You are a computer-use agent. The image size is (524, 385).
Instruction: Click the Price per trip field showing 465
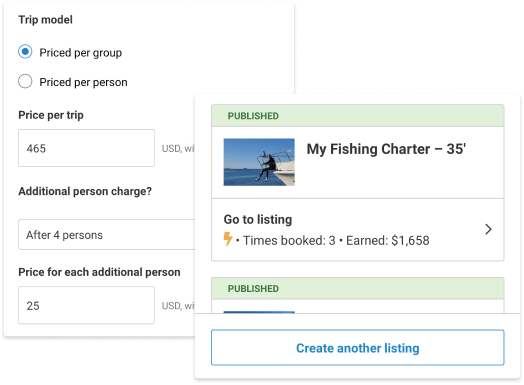pyautogui.click(x=86, y=148)
